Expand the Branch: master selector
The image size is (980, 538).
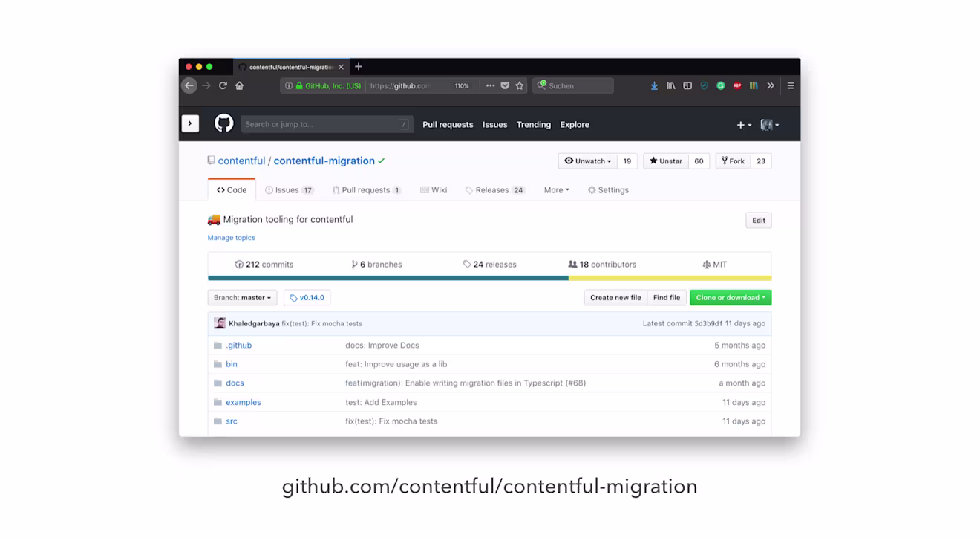pos(242,297)
